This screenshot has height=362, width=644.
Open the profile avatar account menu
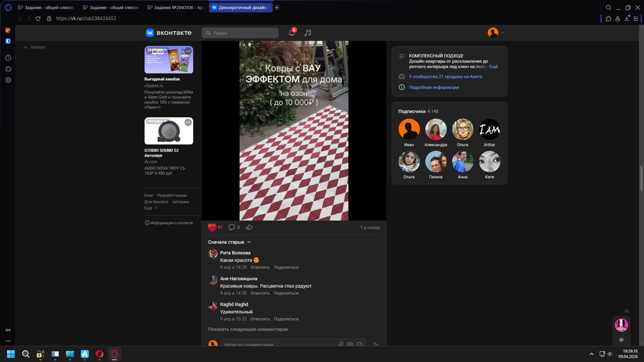[495, 33]
